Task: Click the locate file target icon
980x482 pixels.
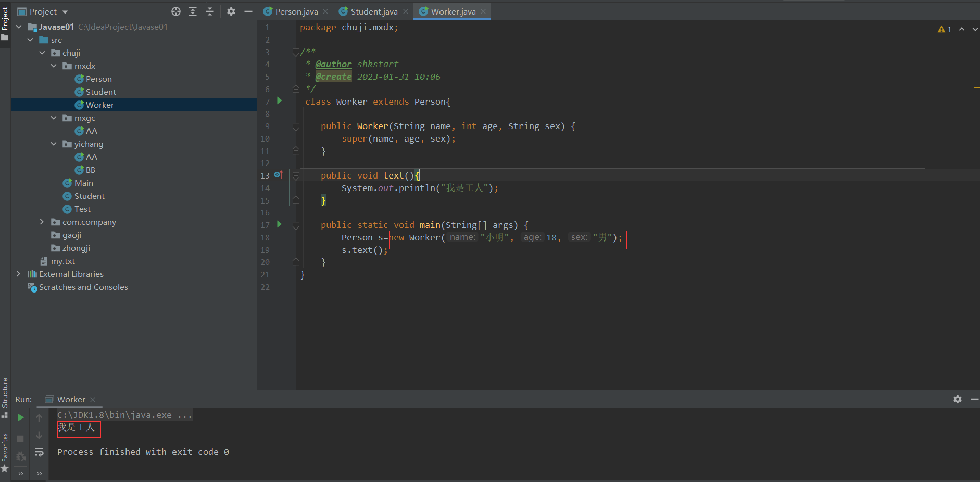Action: coord(176,11)
